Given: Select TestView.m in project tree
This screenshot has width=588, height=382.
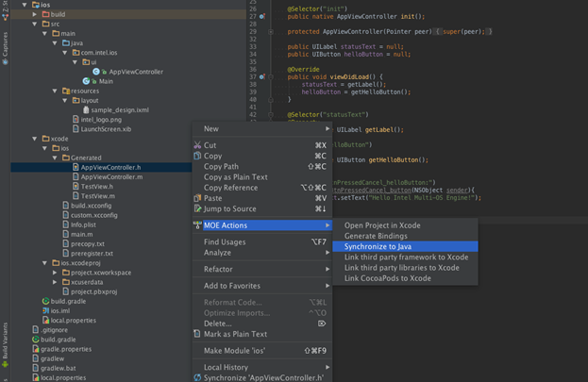Looking at the screenshot, I should [x=98, y=196].
